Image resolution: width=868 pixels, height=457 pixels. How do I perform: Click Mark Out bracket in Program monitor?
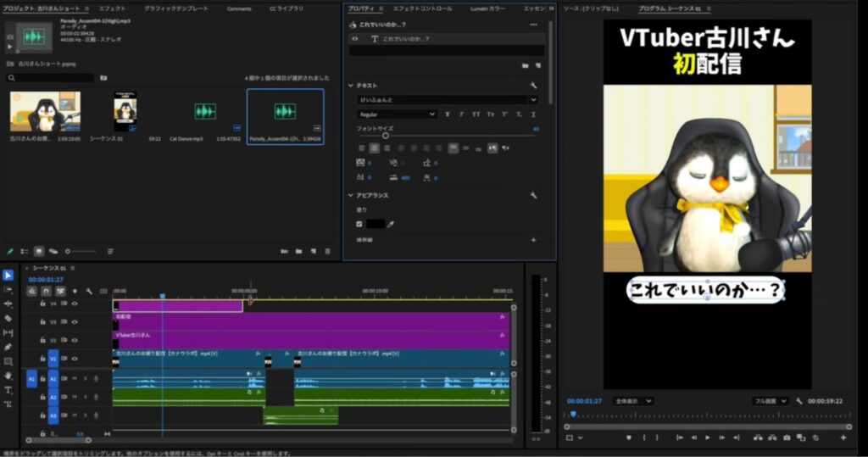(x=657, y=437)
